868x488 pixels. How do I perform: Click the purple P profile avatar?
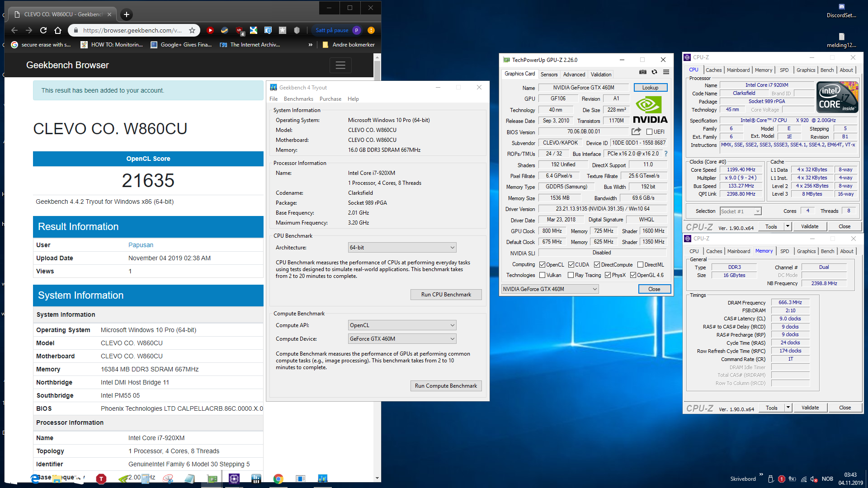pyautogui.click(x=357, y=30)
